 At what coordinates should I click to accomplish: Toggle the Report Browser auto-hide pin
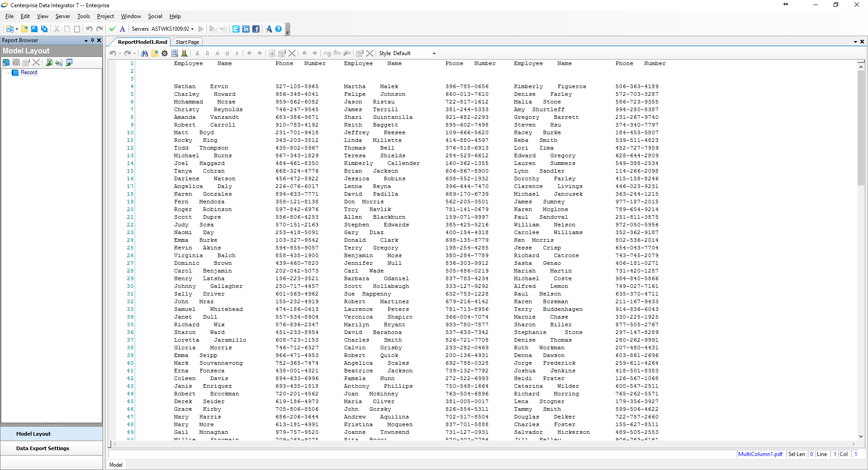coord(92,40)
